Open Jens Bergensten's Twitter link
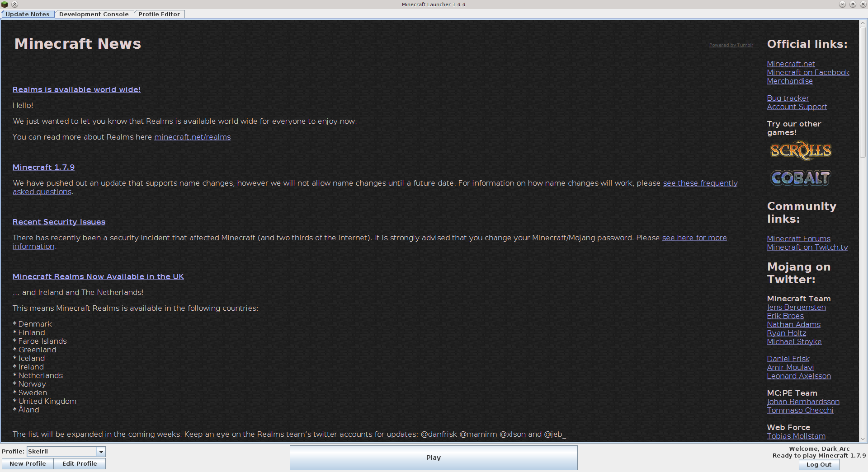The height and width of the screenshot is (472, 868). pyautogui.click(x=796, y=307)
